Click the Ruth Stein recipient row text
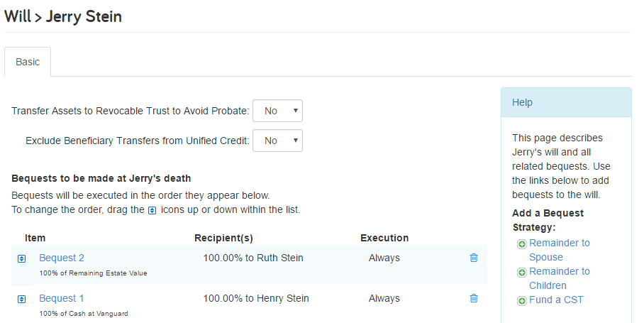Viewport: 644px width, 323px height. click(253, 258)
